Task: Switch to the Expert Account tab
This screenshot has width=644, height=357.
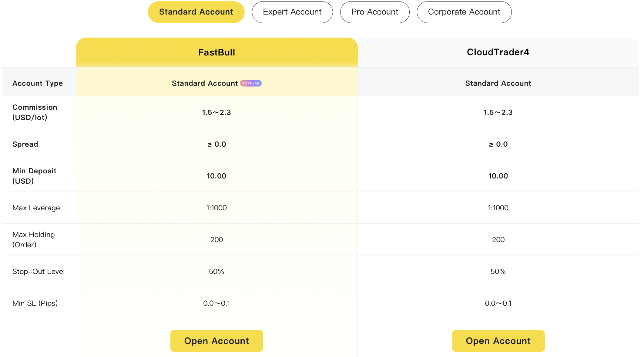Action: pyautogui.click(x=292, y=12)
